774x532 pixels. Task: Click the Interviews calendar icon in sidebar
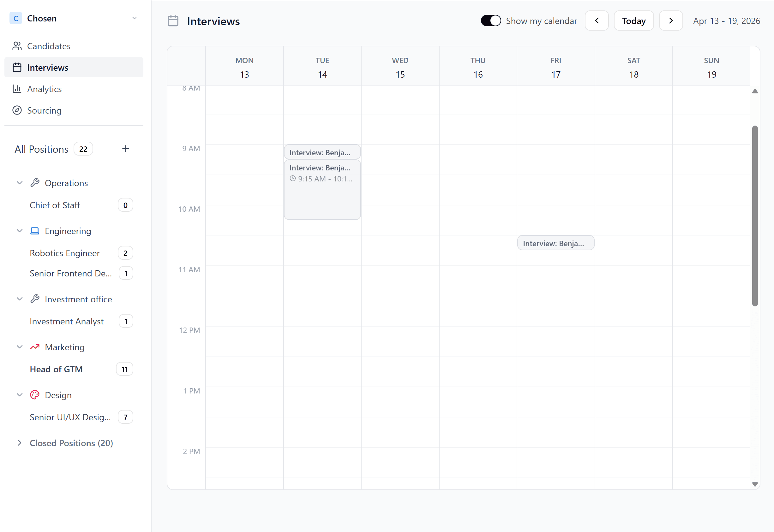(17, 67)
